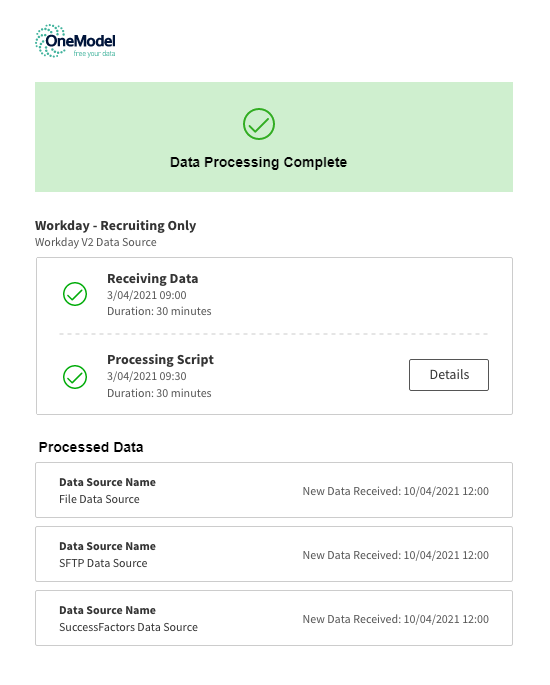Select the File Data Source row

(274, 490)
